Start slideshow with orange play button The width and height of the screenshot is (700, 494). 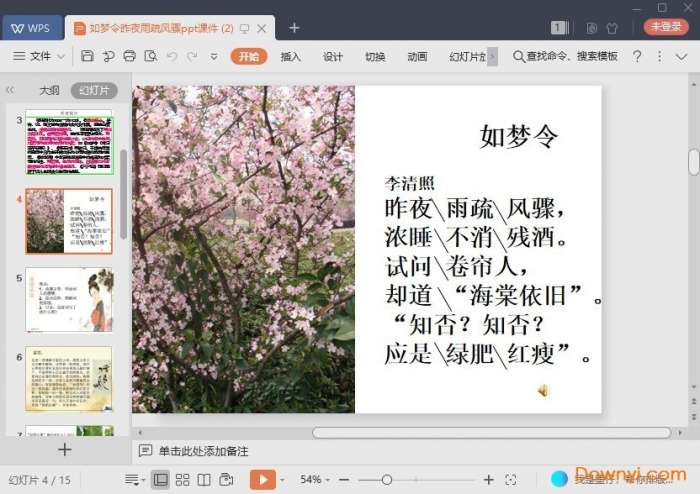[x=261, y=480]
